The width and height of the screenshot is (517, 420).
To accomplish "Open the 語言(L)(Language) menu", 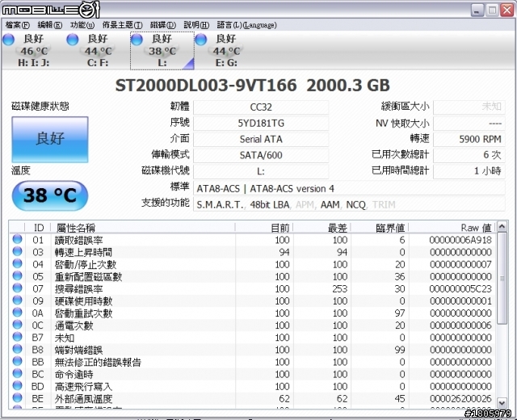I will tap(246, 25).
